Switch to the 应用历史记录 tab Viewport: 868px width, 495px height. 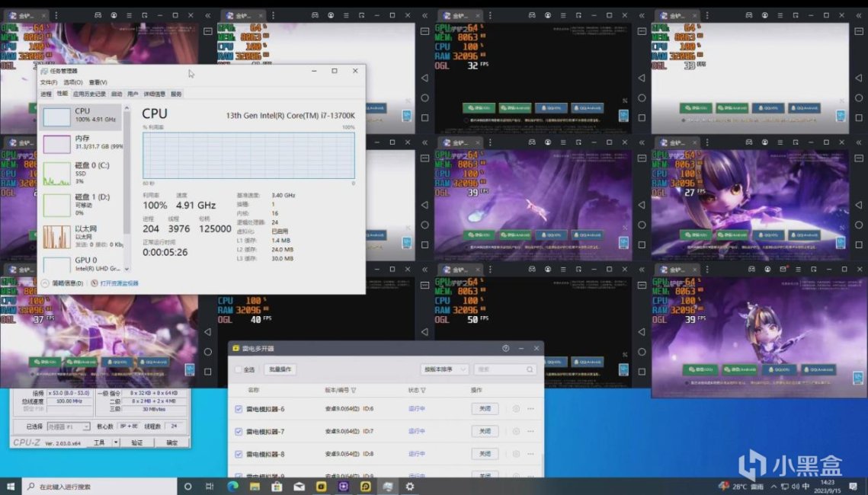click(89, 94)
